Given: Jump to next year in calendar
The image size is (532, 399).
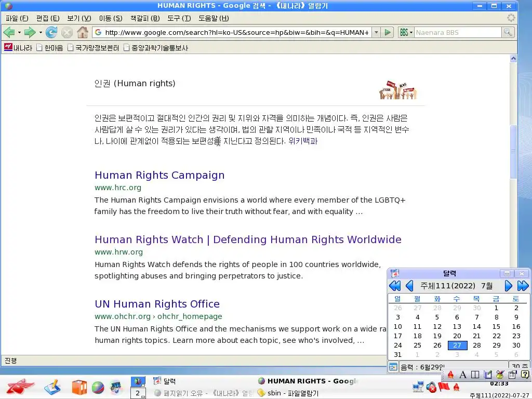Looking at the screenshot, I should 523,286.
